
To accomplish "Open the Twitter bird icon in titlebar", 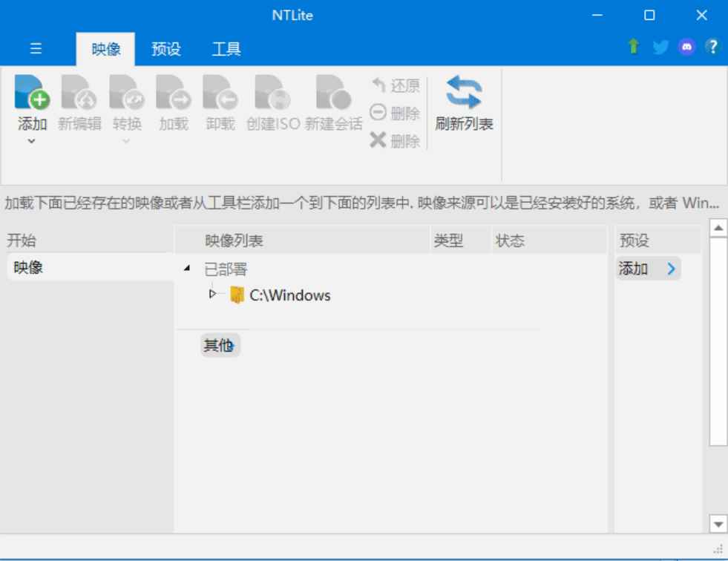I will (x=660, y=45).
